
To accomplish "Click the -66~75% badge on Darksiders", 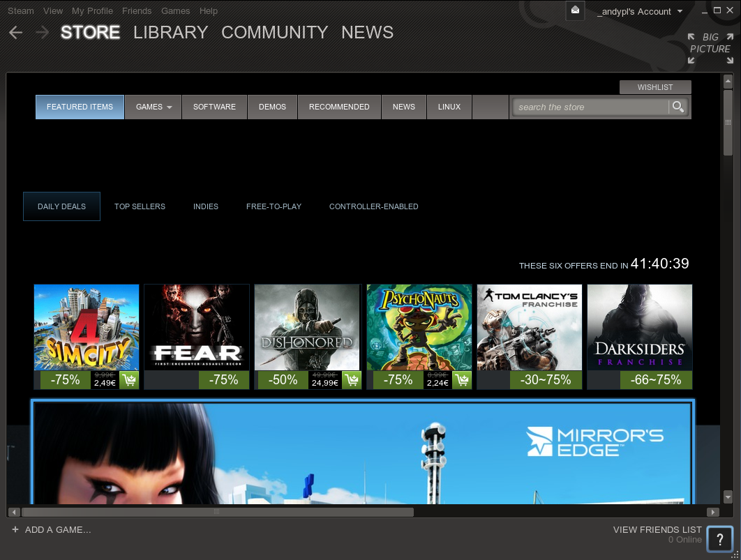I will [656, 380].
